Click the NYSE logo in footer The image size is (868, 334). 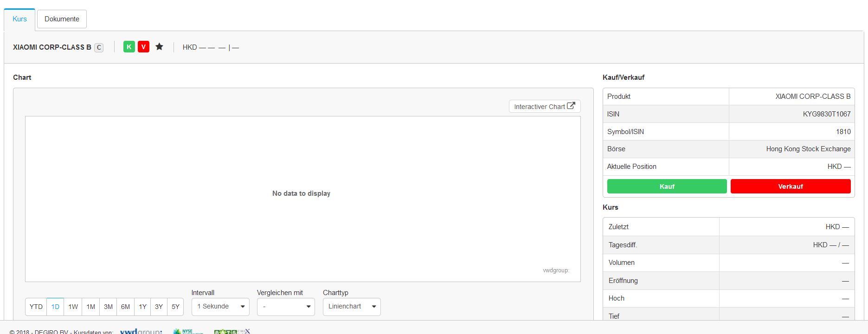(188, 331)
